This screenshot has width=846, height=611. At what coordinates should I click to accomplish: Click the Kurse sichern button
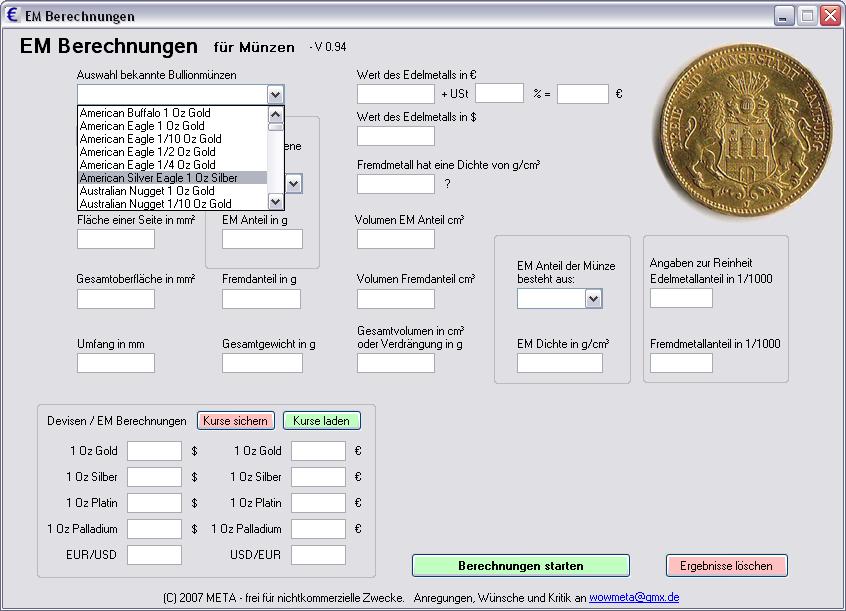click(236, 420)
